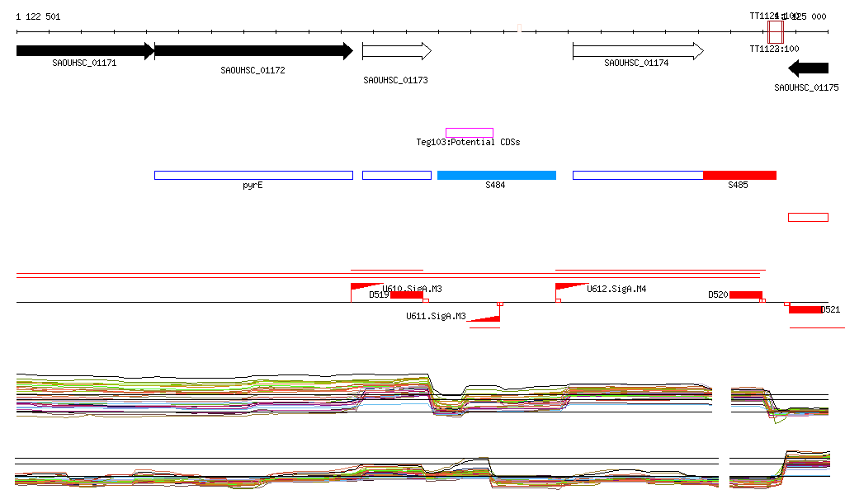Screen dimensions: 845x504
Task: Click the SAOUHSC_01171 label
Action: click(84, 63)
